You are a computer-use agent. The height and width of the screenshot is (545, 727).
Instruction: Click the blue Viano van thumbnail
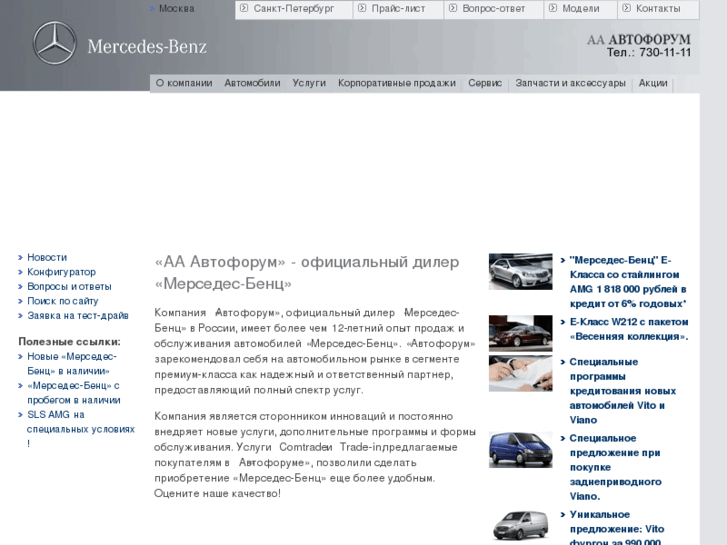click(520, 450)
